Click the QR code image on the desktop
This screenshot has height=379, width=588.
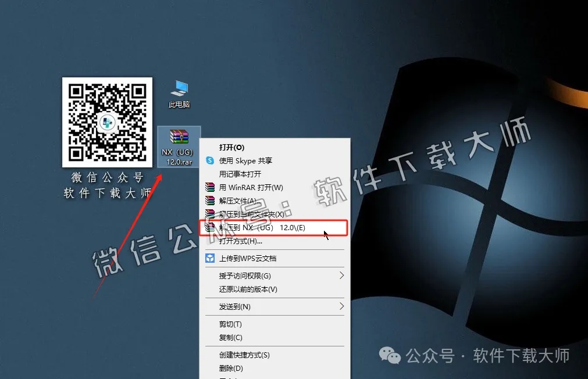107,122
